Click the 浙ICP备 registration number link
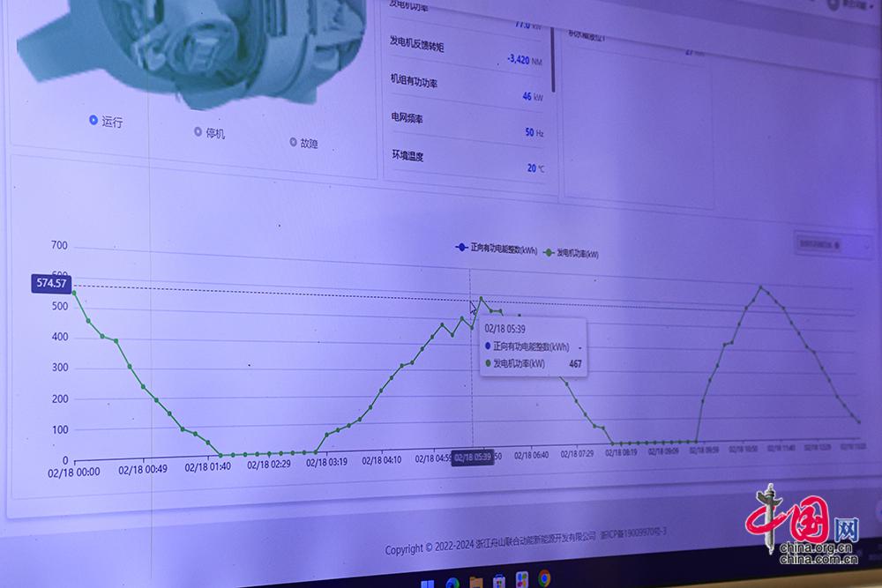This screenshot has height=588, width=882. [x=633, y=534]
